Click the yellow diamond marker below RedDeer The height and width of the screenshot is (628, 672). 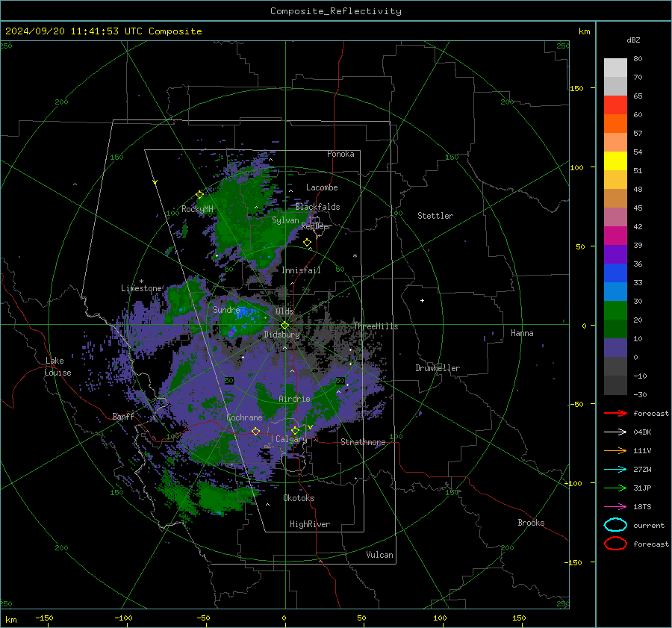(x=308, y=243)
